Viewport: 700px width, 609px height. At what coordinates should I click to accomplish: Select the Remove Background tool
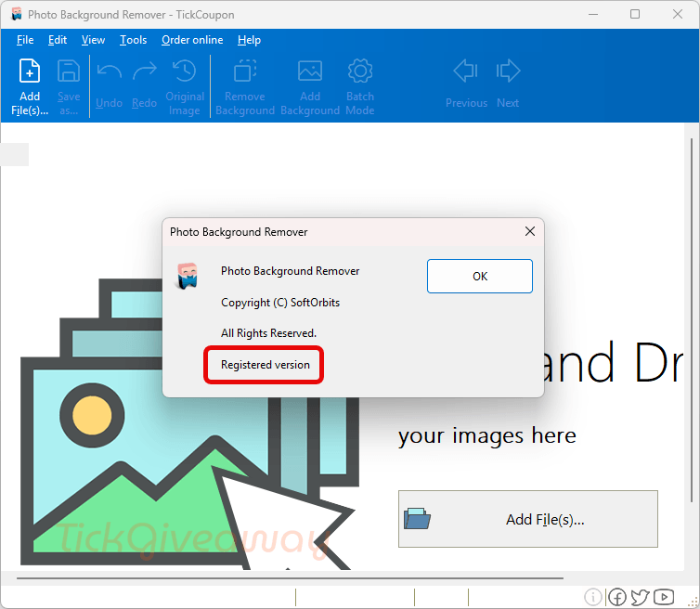[x=245, y=87]
